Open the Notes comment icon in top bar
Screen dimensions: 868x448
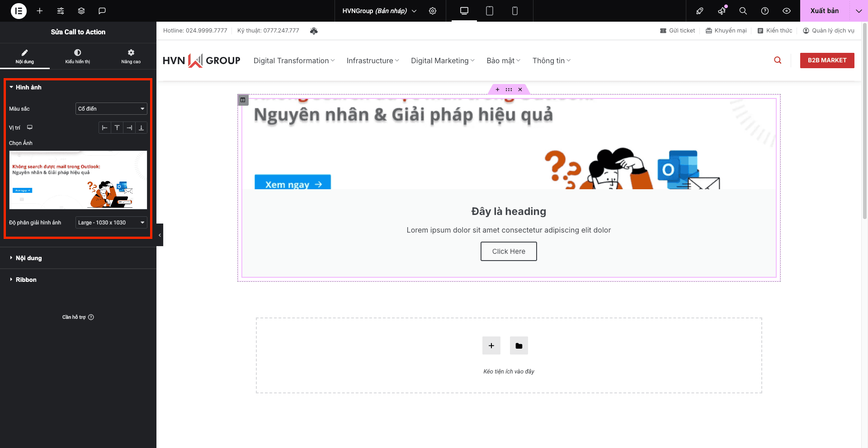click(x=102, y=11)
